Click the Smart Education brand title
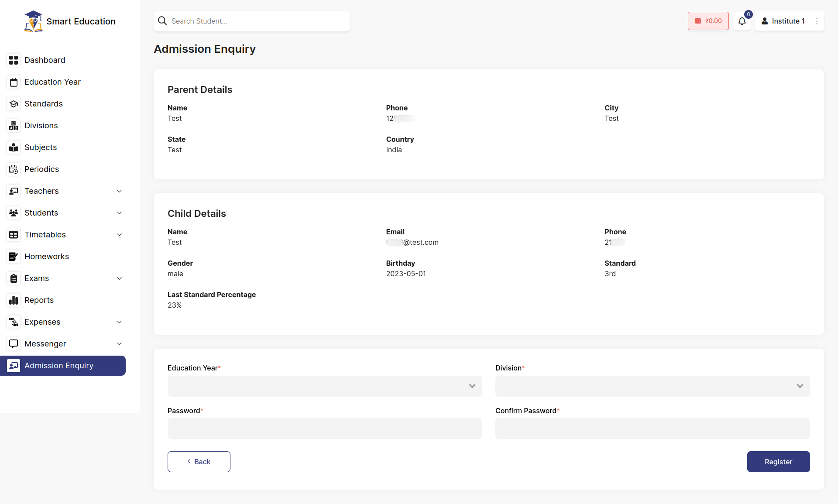838x504 pixels. click(81, 21)
